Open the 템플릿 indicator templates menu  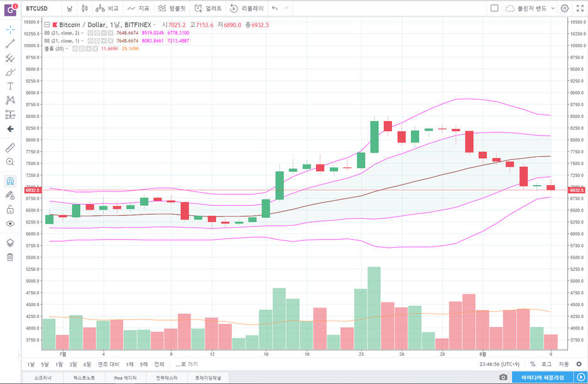(171, 8)
